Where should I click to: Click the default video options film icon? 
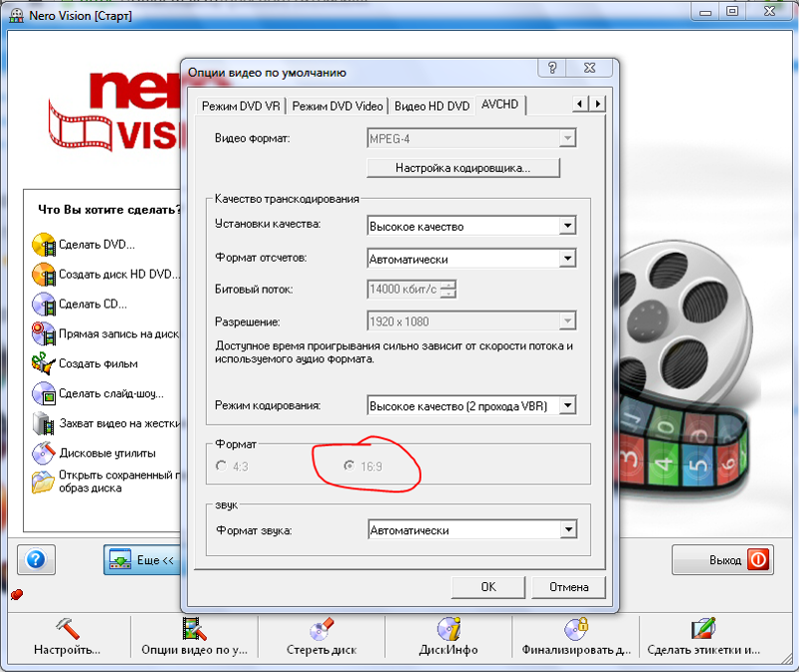(x=194, y=629)
